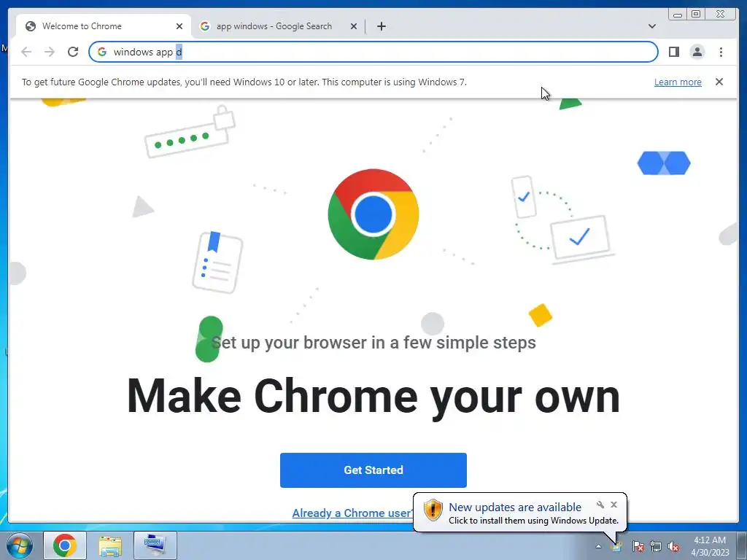Click the Google icon in address bar

click(x=102, y=52)
